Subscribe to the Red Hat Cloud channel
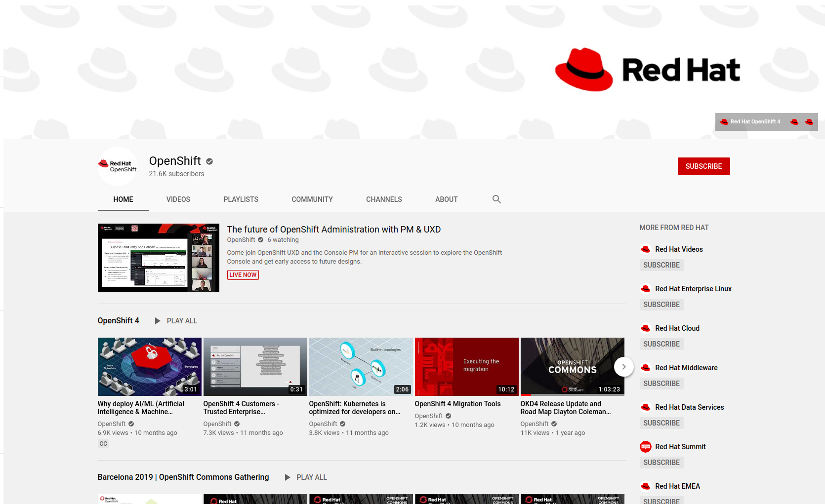825x504 pixels. (x=661, y=344)
